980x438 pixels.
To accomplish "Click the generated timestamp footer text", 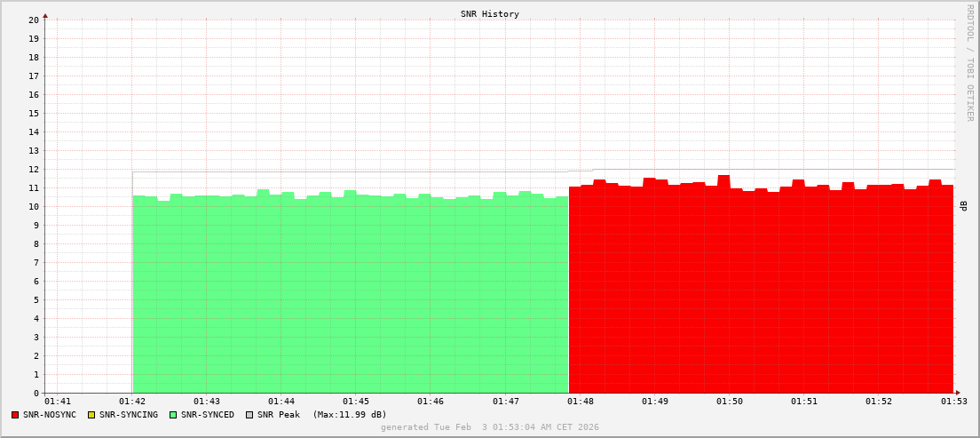I will (489, 427).
